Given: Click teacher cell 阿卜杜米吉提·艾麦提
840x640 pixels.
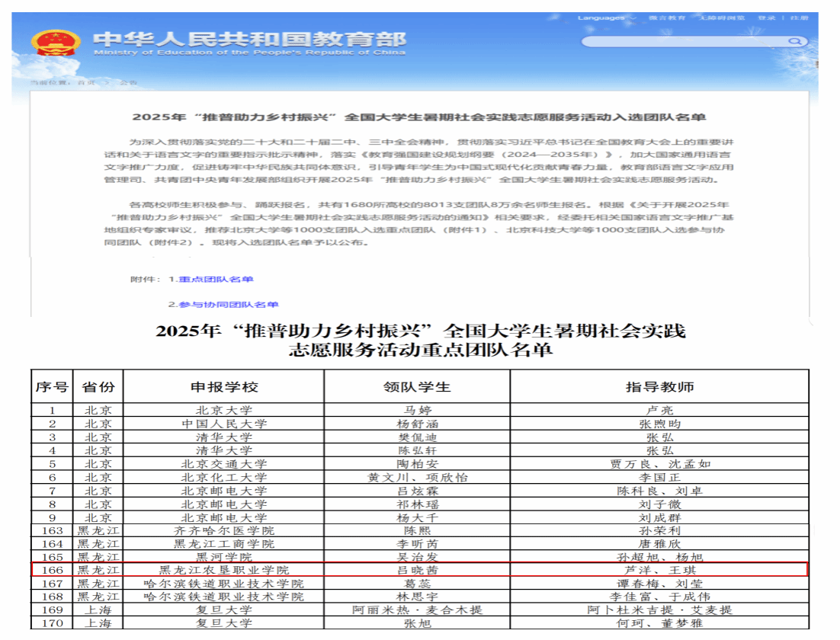Looking at the screenshot, I should pyautogui.click(x=659, y=610).
